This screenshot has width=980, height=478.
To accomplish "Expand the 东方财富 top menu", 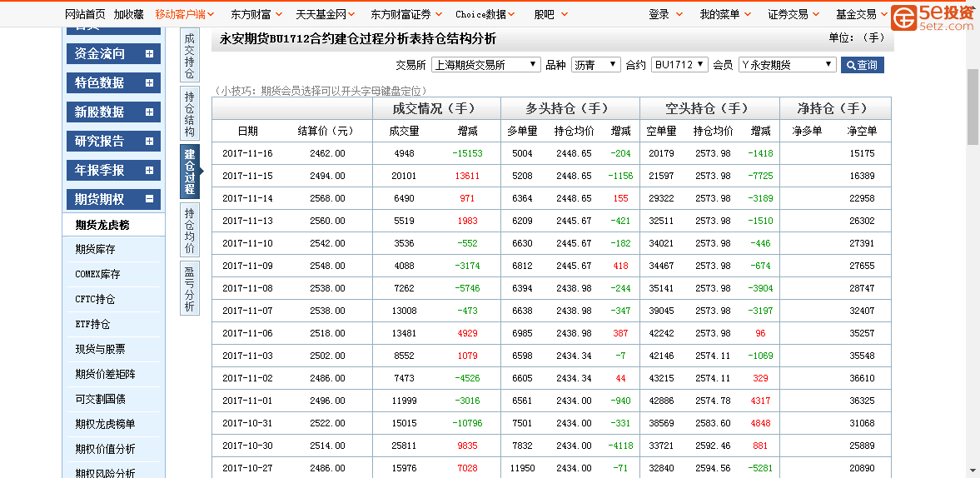I will click(256, 14).
